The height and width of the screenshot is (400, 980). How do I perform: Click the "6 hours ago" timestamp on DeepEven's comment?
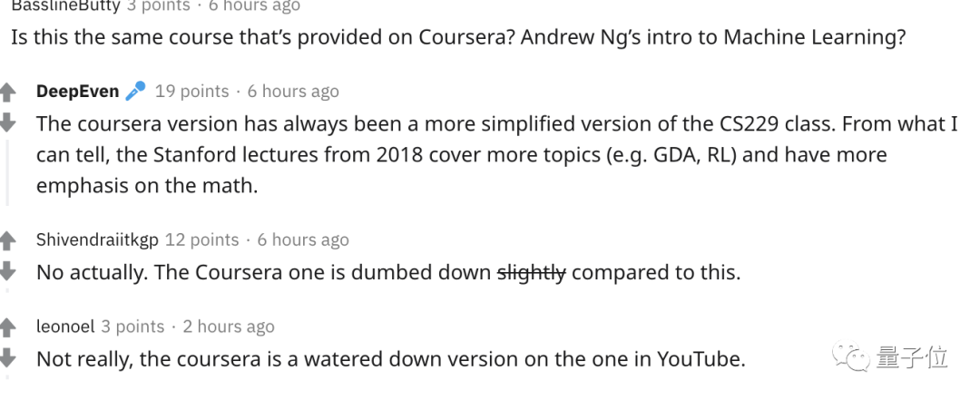tap(293, 91)
